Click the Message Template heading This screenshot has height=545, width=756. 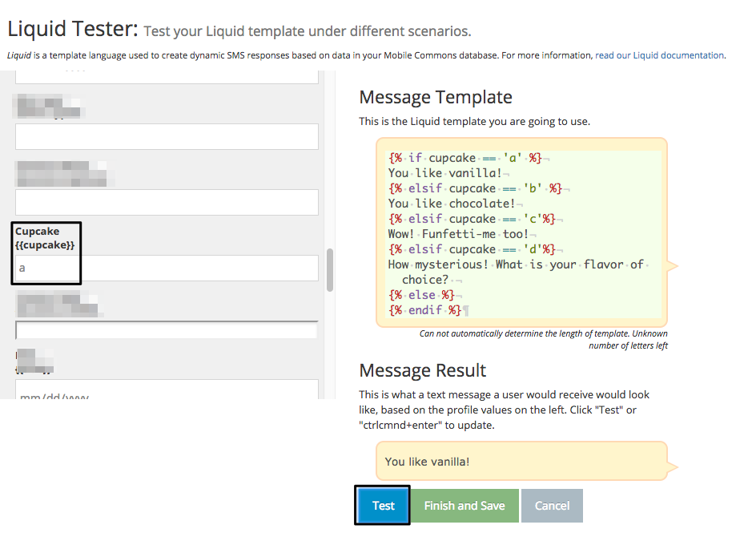436,97
